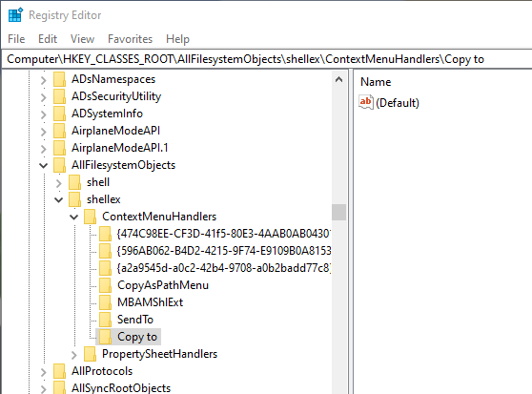Select the {a2a9545d-a0c2-42b4 key label
532x394 pixels.
[224, 268]
